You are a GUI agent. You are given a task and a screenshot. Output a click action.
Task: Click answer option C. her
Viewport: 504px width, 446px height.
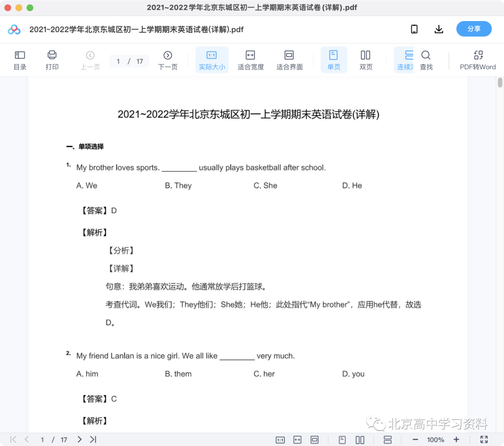(264, 374)
